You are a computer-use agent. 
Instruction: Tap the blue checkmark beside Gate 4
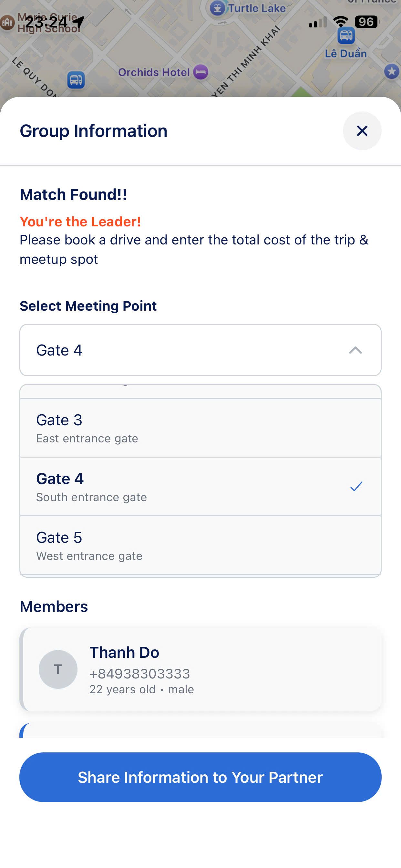click(356, 486)
